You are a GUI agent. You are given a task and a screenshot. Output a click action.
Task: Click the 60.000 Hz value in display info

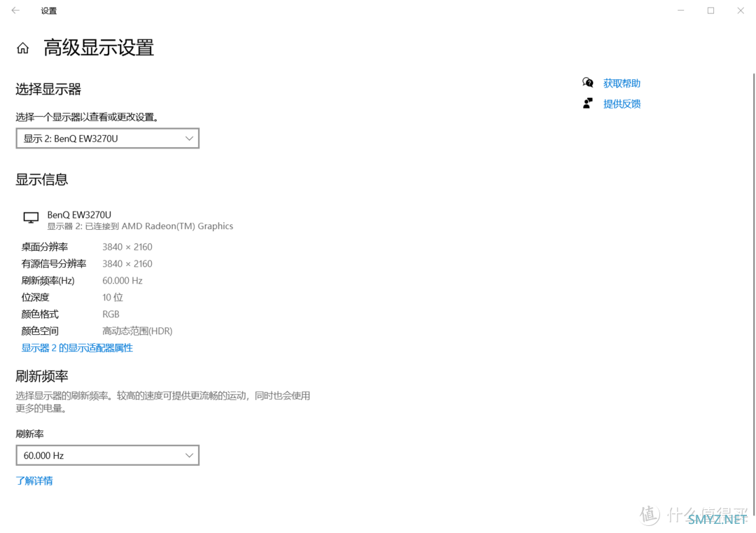[122, 281]
